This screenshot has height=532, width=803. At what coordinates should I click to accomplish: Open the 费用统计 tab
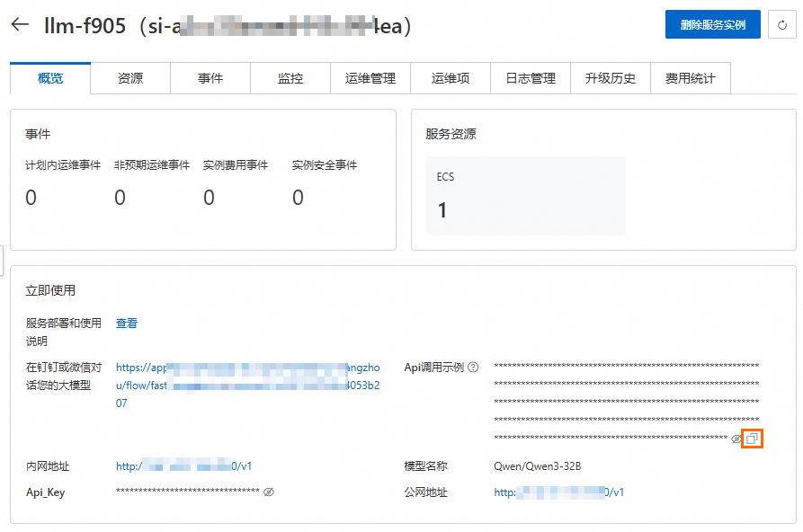(x=691, y=78)
